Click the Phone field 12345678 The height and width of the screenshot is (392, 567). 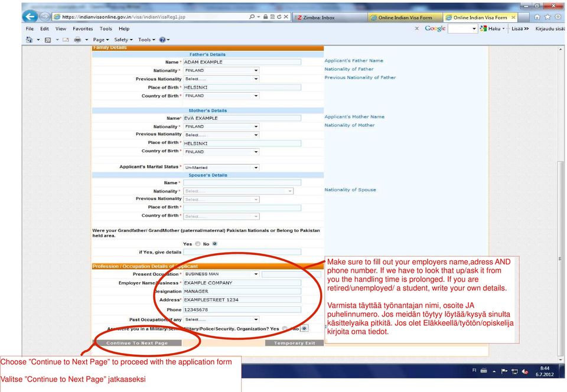(x=242, y=309)
